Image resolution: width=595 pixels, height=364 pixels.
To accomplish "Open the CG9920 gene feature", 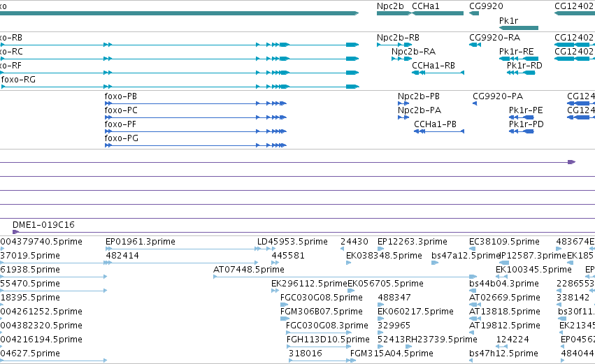I will coord(474,13).
